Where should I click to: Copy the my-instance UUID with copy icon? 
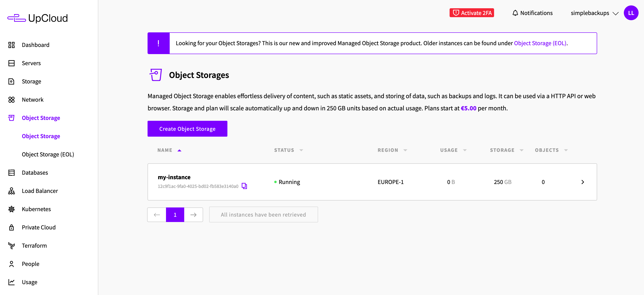tap(244, 186)
